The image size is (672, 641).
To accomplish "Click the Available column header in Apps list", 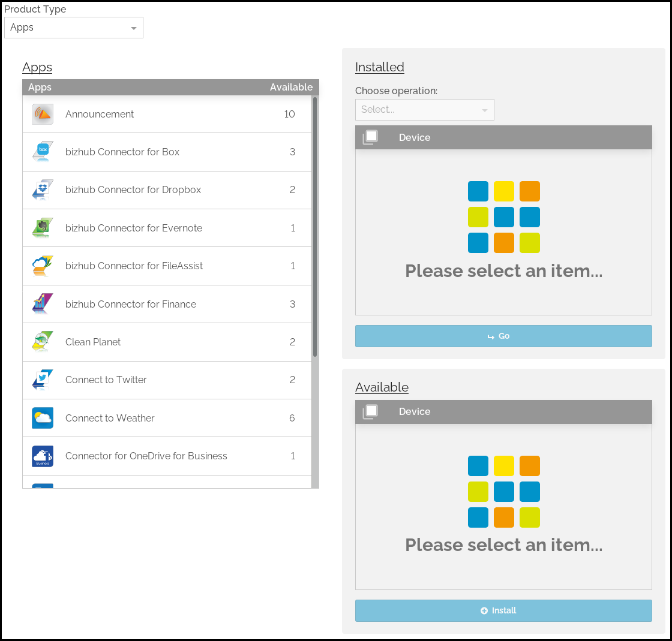I will click(x=291, y=88).
